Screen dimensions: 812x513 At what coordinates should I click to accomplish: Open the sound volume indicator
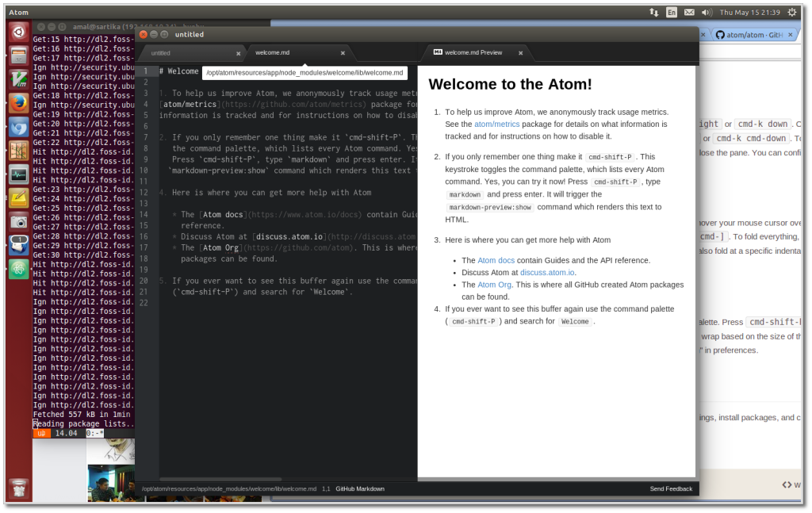point(706,12)
